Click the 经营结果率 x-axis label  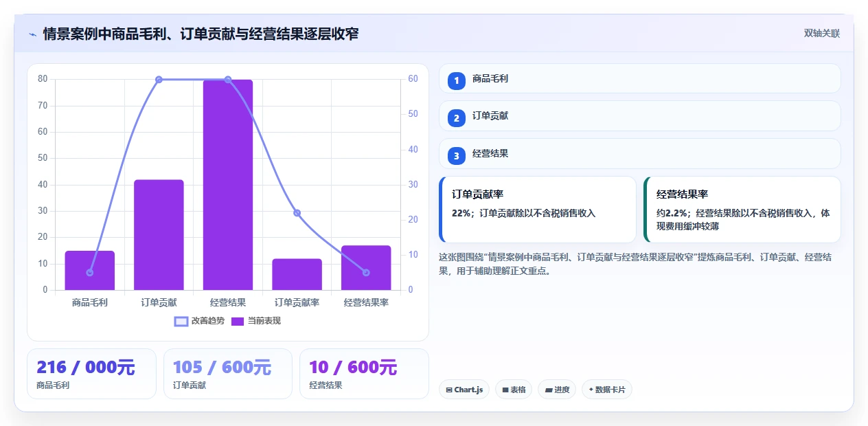366,302
